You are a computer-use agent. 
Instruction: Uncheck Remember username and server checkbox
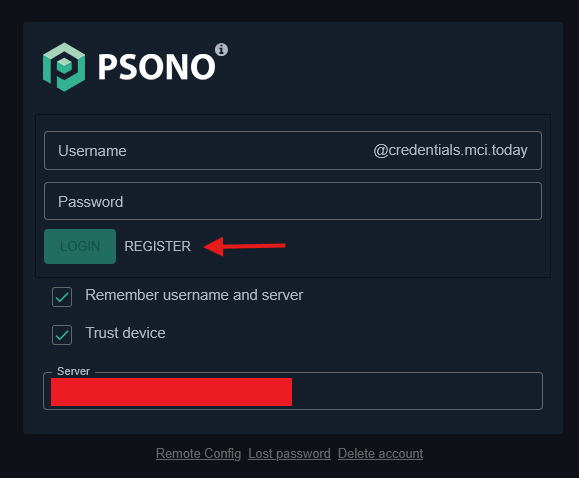[62, 297]
